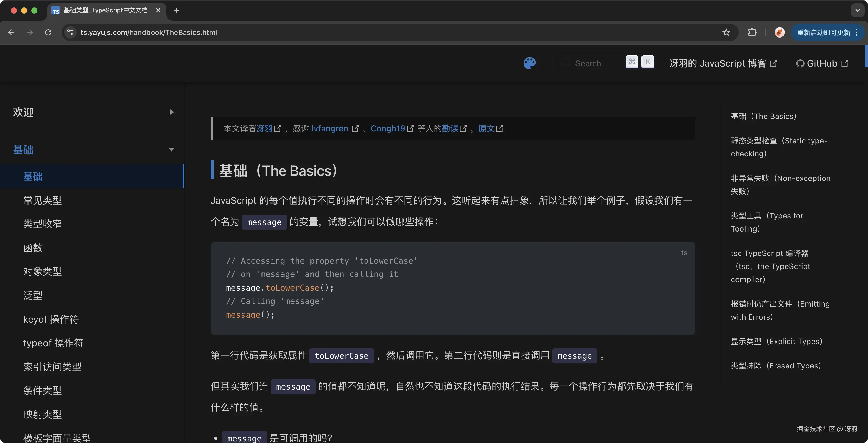Open site information icon in address bar
This screenshot has width=868, height=443.
tap(70, 32)
